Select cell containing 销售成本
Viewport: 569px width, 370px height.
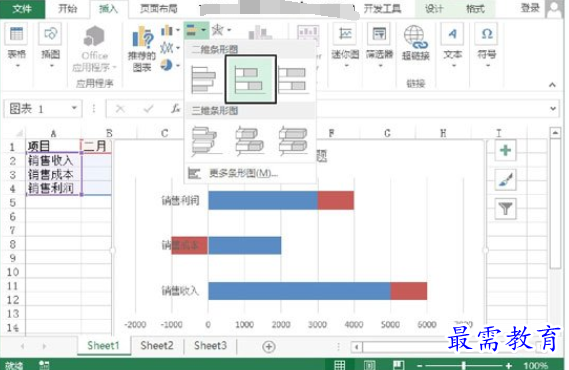coord(53,174)
